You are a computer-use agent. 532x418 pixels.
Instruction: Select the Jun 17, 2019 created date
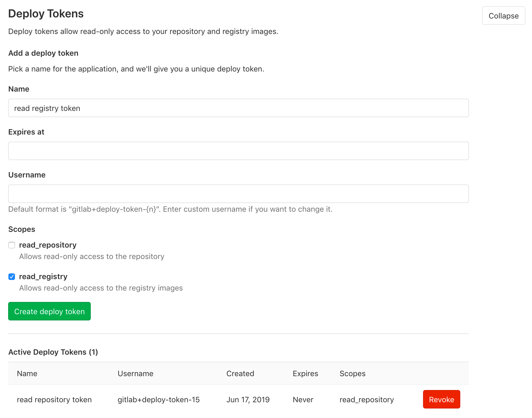[x=248, y=400]
